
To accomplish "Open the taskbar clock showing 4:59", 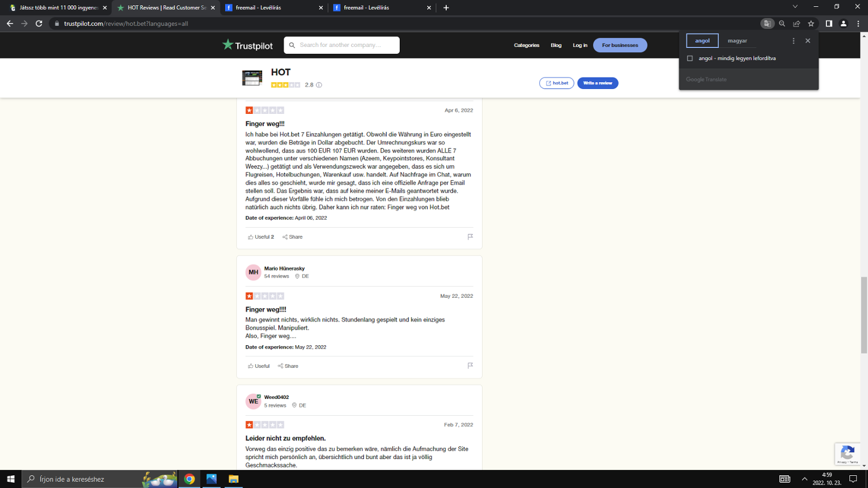I will (x=827, y=479).
